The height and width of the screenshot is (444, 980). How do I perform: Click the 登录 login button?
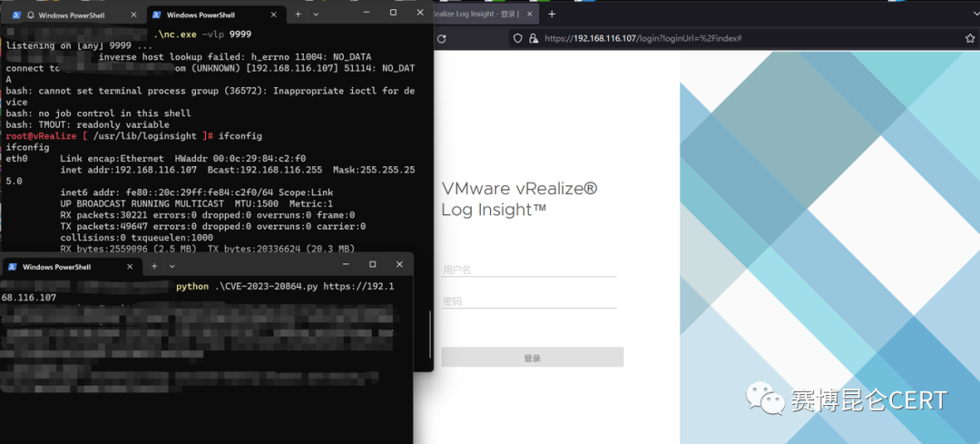533,357
